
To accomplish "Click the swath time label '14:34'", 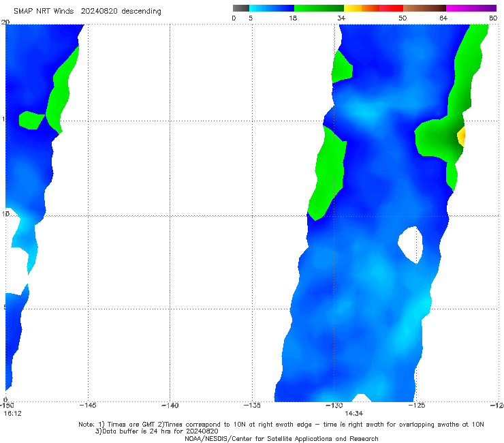I will [354, 414].
